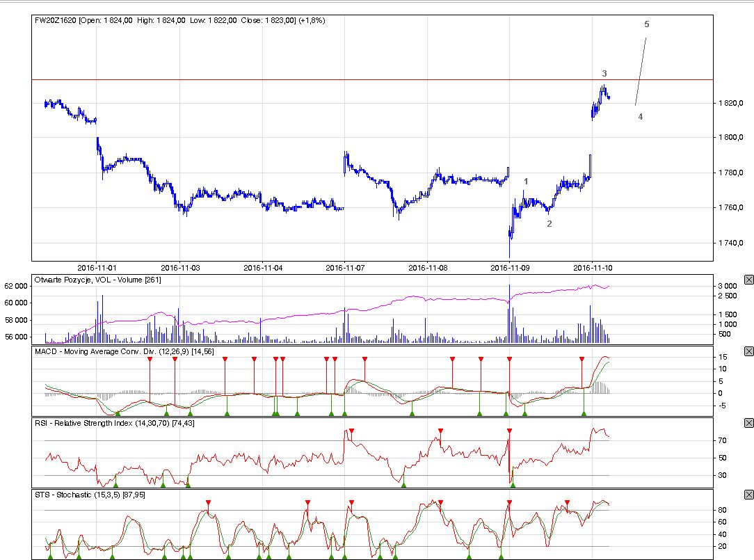Close the MACD indicator panel
This screenshot has width=754, height=560.
[x=748, y=351]
